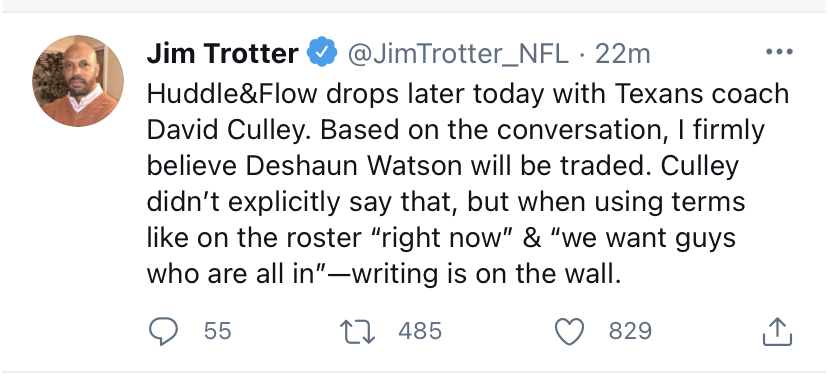Open the share upload icon
The height and width of the screenshot is (389, 828).
777,331
